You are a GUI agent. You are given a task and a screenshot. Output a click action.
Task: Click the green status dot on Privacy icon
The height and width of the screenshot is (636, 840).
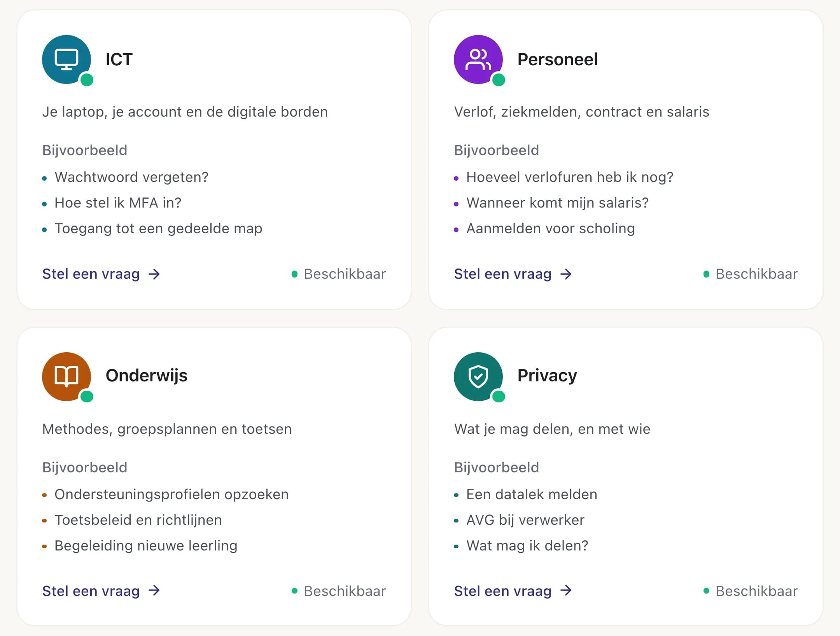point(499,397)
